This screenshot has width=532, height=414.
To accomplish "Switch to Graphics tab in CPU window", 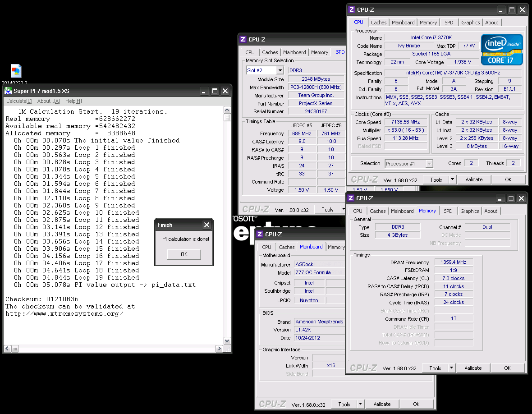I will [x=470, y=23].
